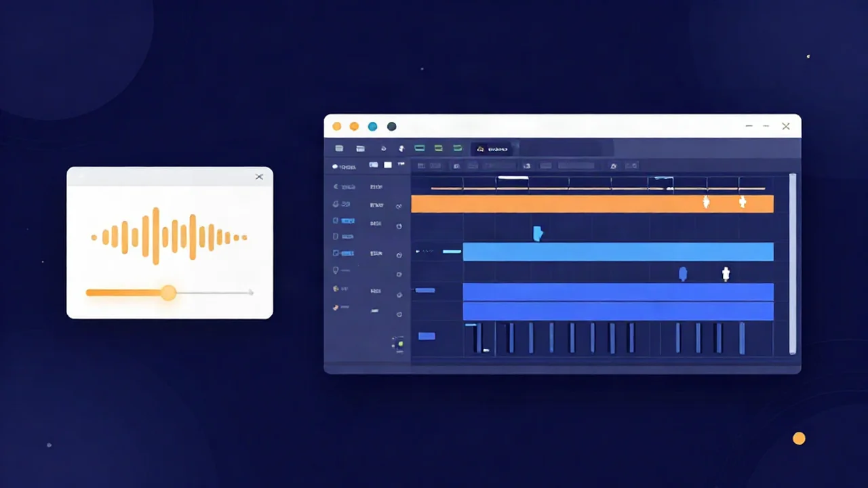Viewport: 868px width, 488px height.
Task: Click the white marker above dark blue clips
Action: pos(726,274)
